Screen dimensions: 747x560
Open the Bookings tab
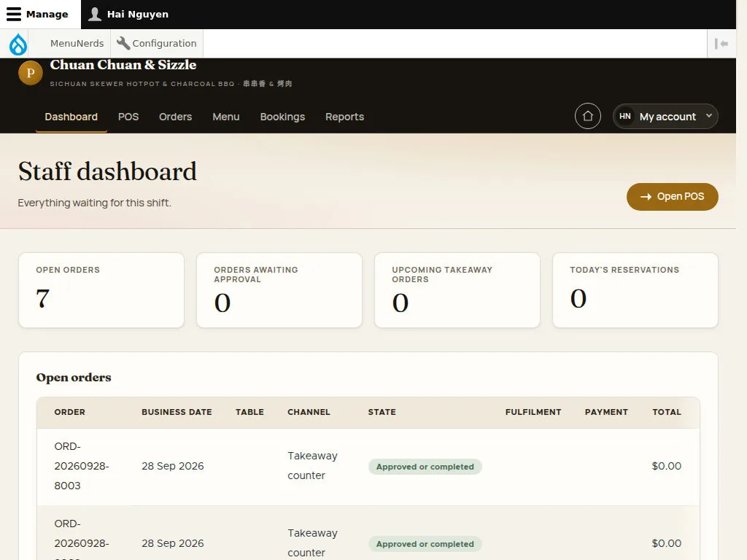tap(282, 117)
